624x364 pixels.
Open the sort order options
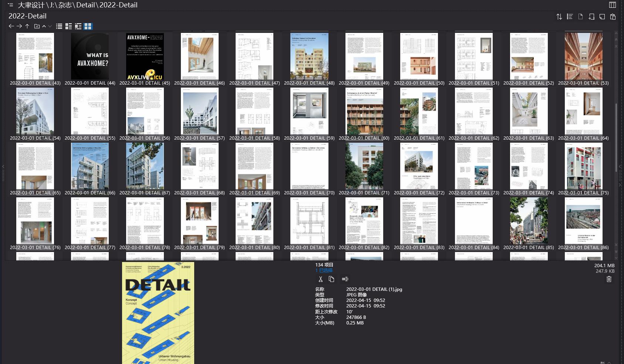(559, 17)
